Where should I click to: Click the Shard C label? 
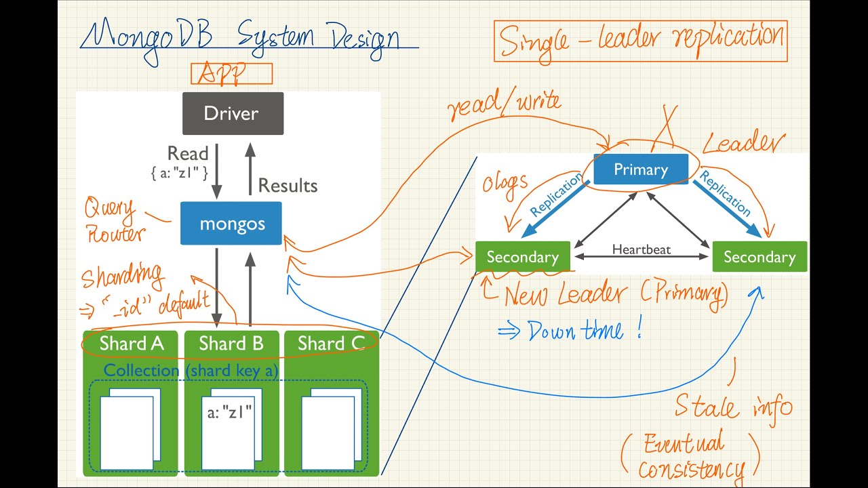coord(331,344)
